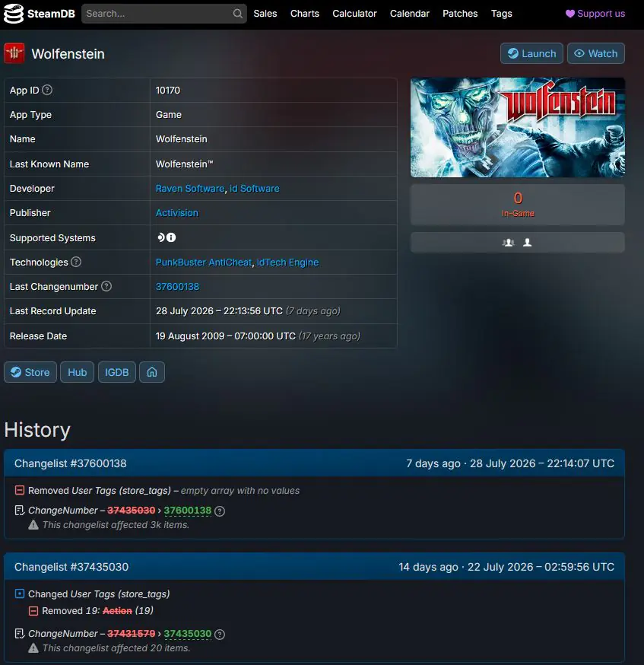Screen dimensions: 644x665
Task: Click help icon next to 37435030 change
Action: point(220,635)
